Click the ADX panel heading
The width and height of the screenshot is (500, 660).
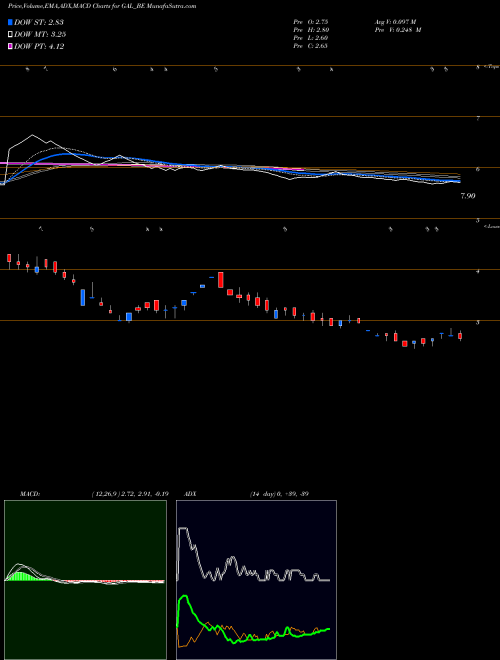point(188,494)
